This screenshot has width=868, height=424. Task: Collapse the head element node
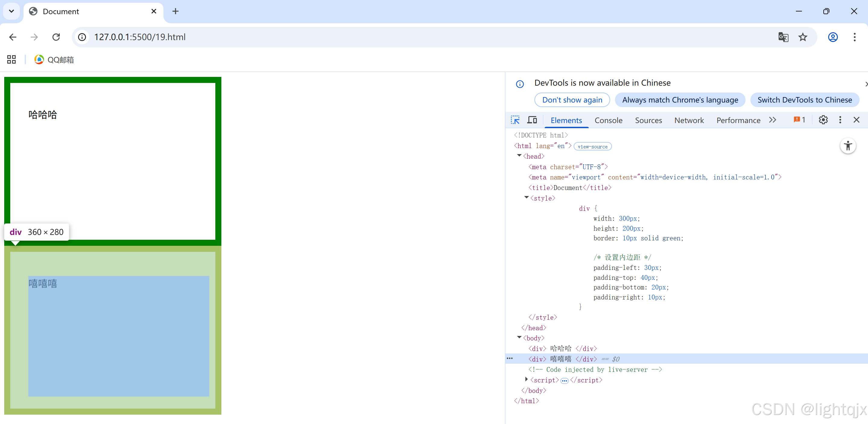[x=519, y=156]
